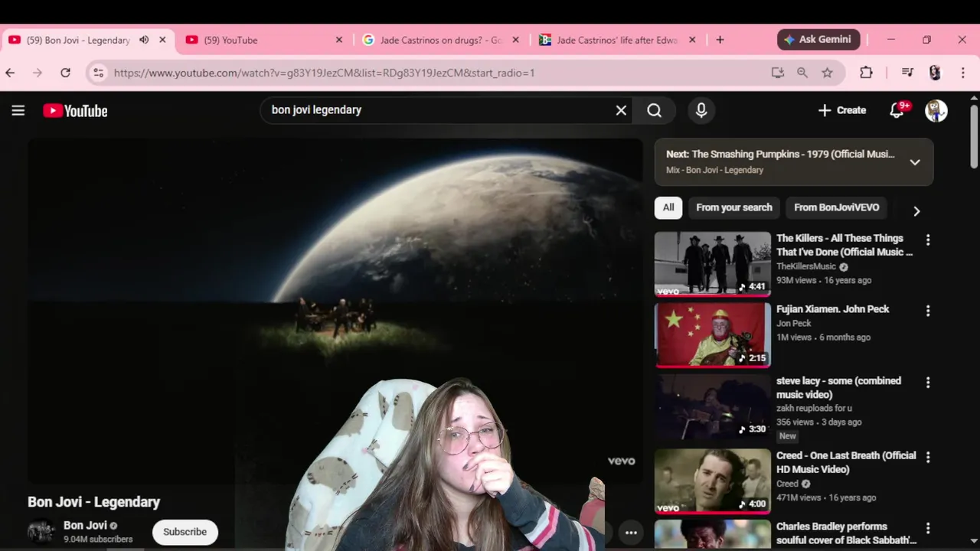Install app icon in address bar
980x551 pixels.
point(778,73)
